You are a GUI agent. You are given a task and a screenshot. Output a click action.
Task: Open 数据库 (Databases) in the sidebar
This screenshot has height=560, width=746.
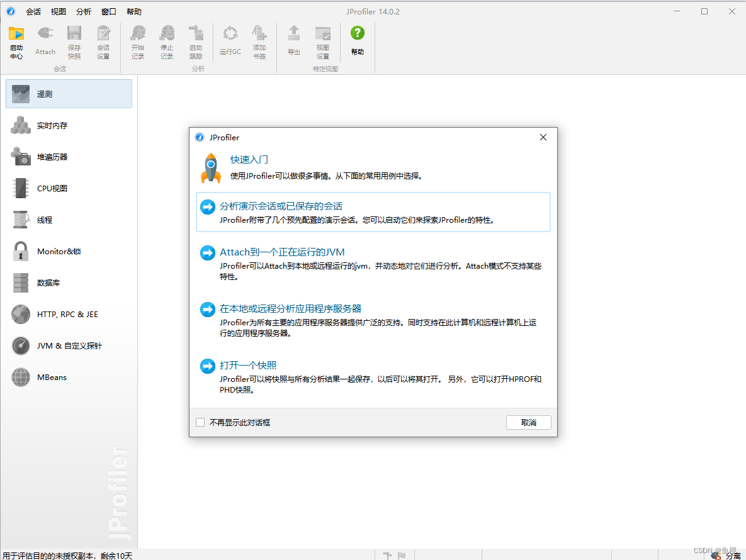coord(69,283)
